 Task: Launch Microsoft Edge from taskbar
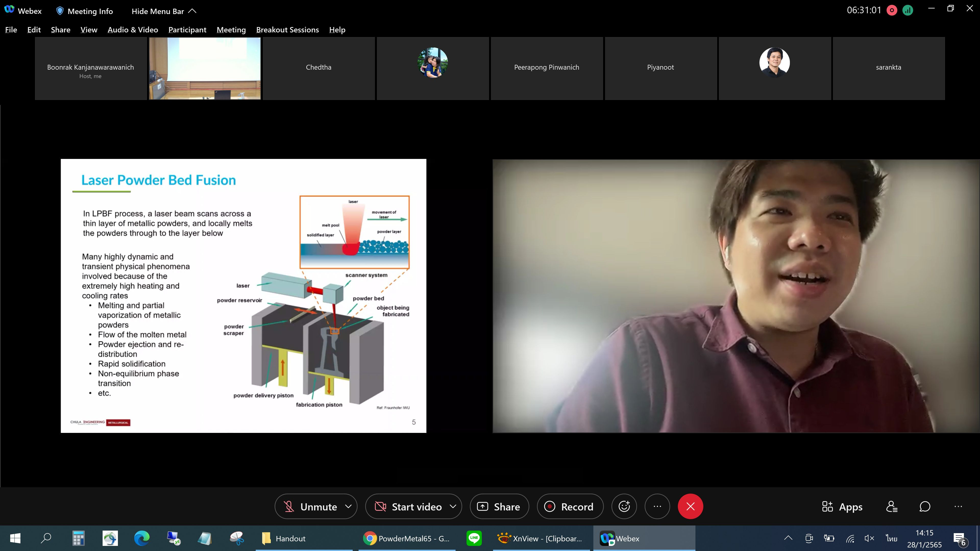[142, 539]
